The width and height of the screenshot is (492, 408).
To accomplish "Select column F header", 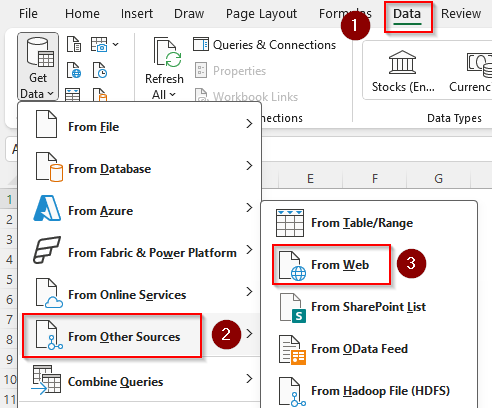I will (x=375, y=179).
